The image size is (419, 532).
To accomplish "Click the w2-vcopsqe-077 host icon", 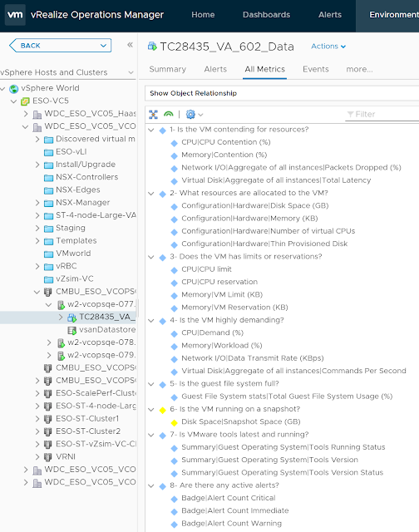I will pos(61,305).
